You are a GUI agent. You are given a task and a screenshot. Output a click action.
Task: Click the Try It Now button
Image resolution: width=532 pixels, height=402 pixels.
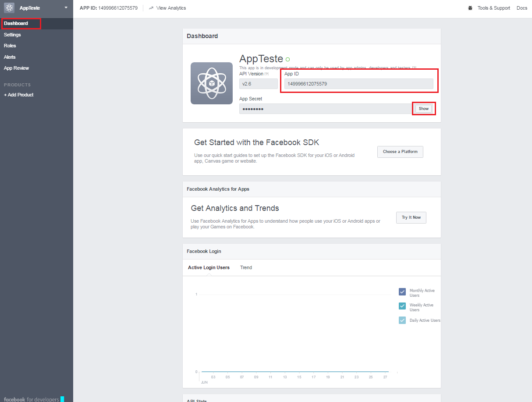pos(411,217)
